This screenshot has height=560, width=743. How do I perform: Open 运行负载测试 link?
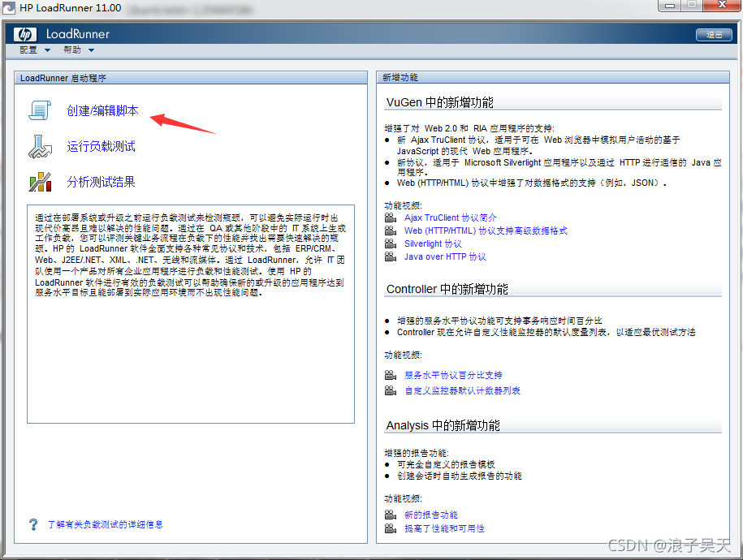[101, 146]
